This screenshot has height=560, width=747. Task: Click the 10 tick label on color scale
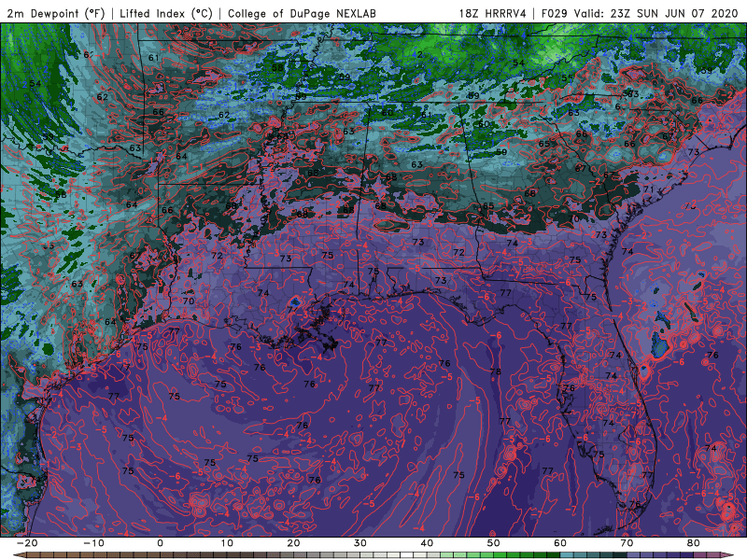227,543
